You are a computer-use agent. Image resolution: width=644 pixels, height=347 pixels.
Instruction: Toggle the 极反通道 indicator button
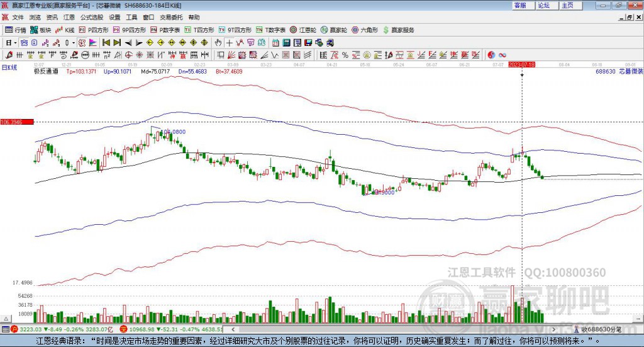click(x=46, y=72)
